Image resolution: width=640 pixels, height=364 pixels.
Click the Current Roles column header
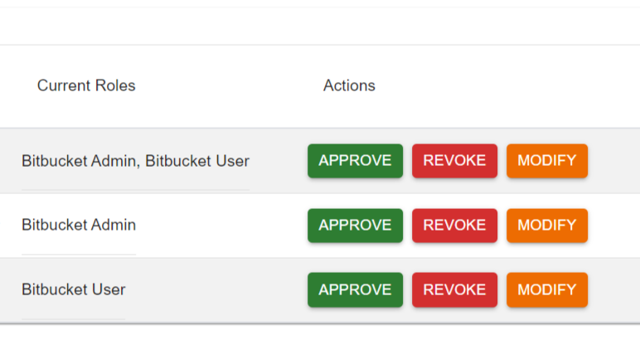click(x=86, y=86)
